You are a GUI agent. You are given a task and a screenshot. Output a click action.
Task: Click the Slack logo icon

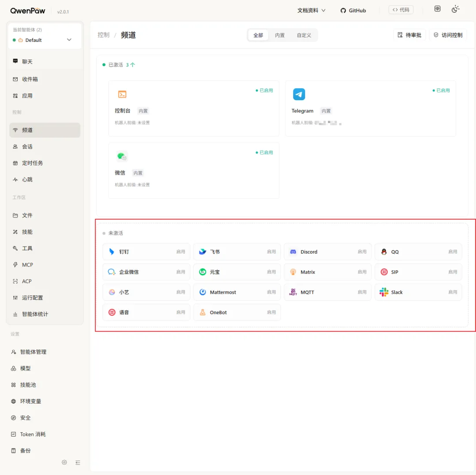pos(384,292)
